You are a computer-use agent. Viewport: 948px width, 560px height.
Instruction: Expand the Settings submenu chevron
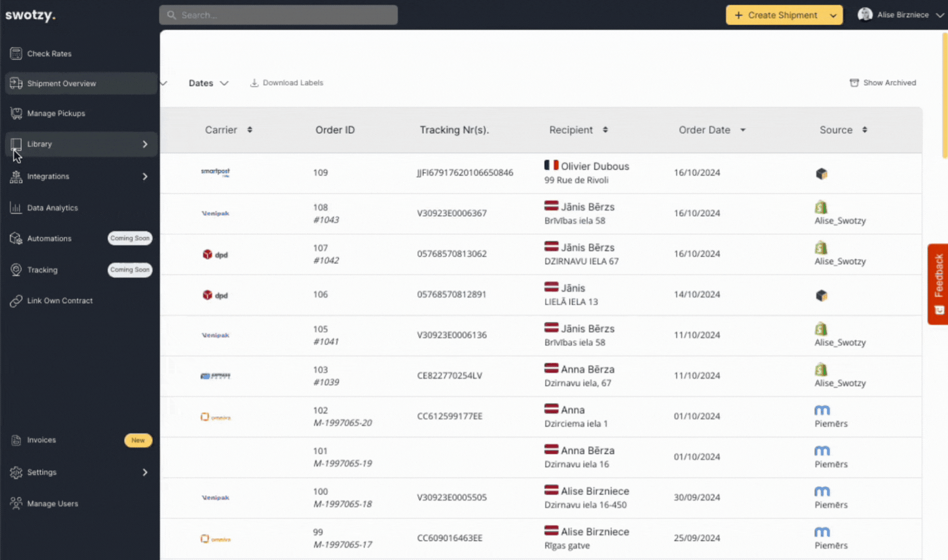[x=145, y=472]
